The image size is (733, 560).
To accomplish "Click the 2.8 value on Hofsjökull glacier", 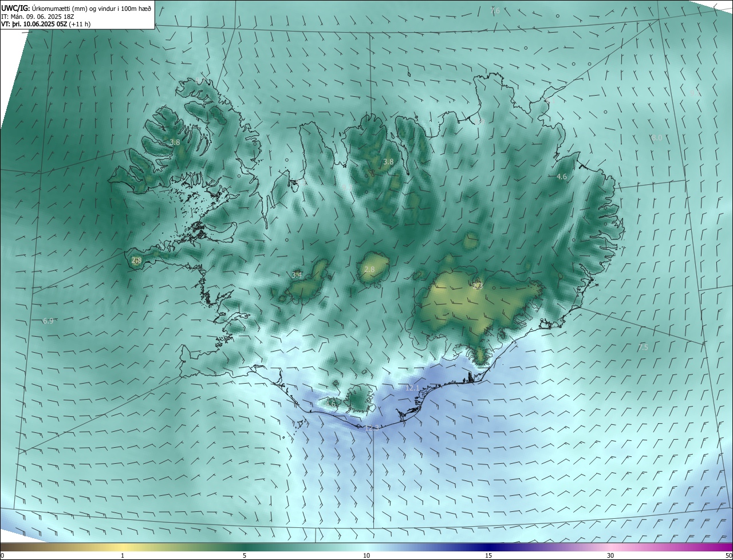I will tap(369, 270).
